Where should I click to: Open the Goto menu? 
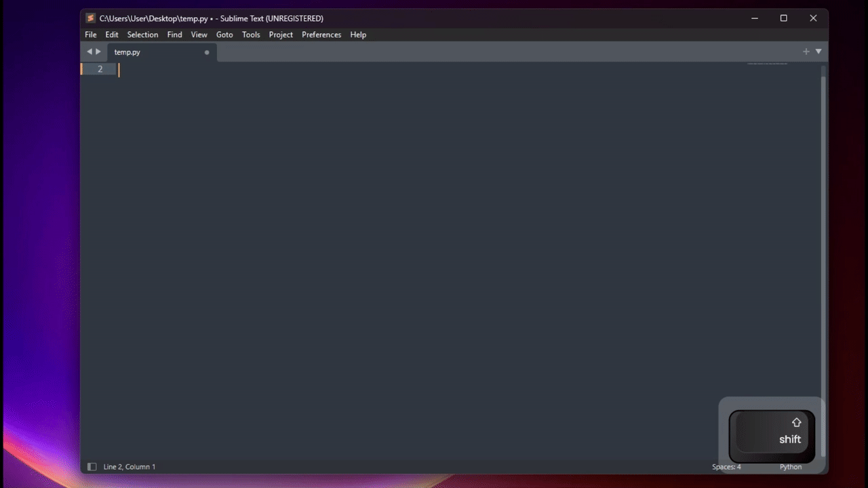click(224, 35)
